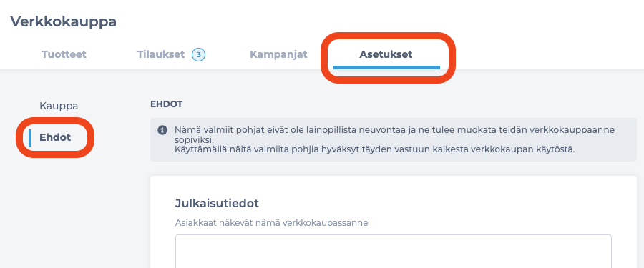Click the Verkkokauppa page title
The height and width of the screenshot is (268, 644).
(63, 21)
